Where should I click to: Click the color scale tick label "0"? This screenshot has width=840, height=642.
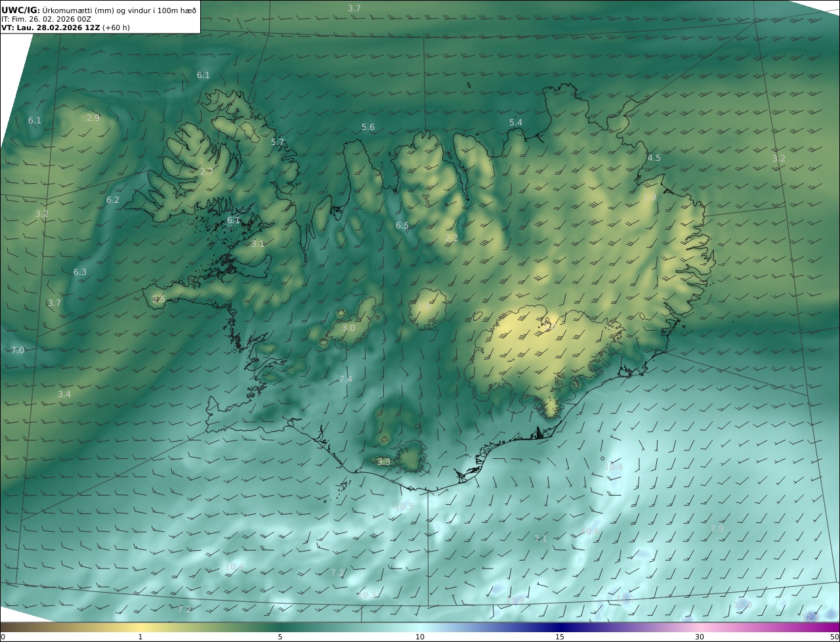pyautogui.click(x=3, y=637)
